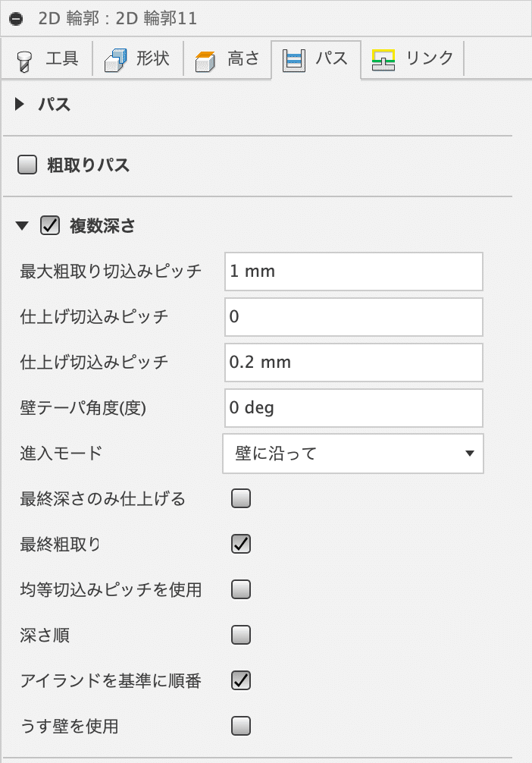Check the 深さ順 checkbox

pos(241,635)
